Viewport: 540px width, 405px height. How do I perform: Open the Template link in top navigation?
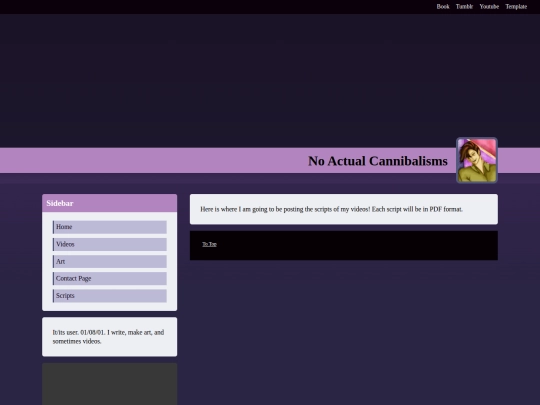(516, 7)
